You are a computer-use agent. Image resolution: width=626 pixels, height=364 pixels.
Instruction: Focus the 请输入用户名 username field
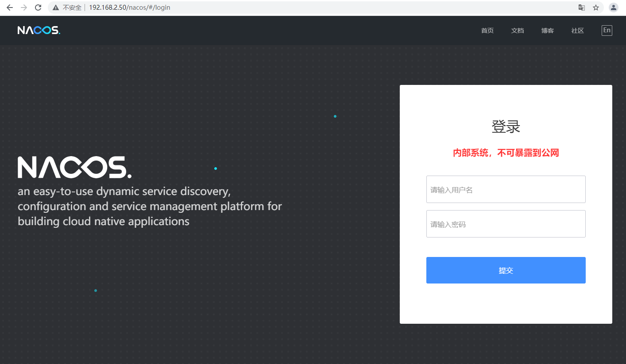506,189
